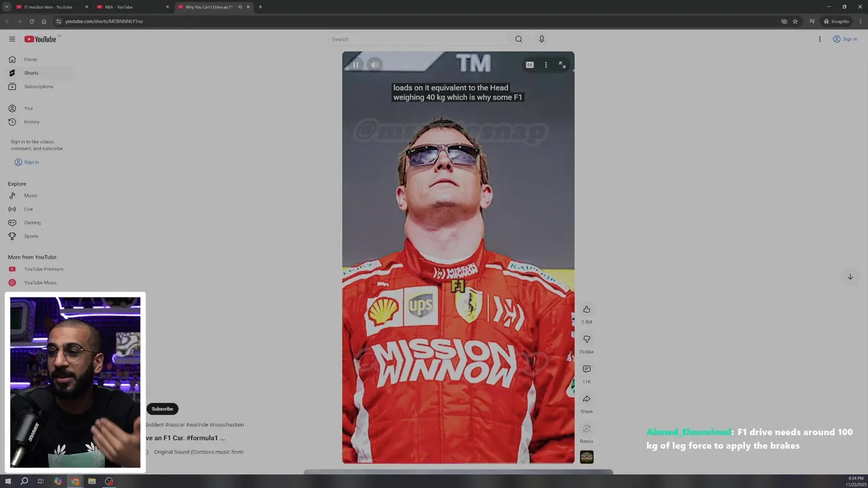Open File Explorer on taskbar
The height and width of the screenshot is (488, 868).
point(92,481)
